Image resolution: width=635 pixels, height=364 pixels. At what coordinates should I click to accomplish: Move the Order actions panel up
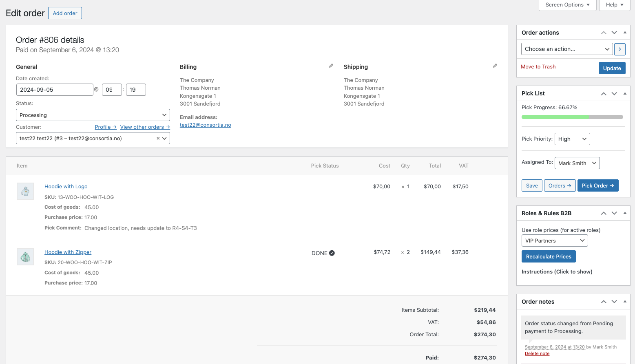click(x=603, y=32)
